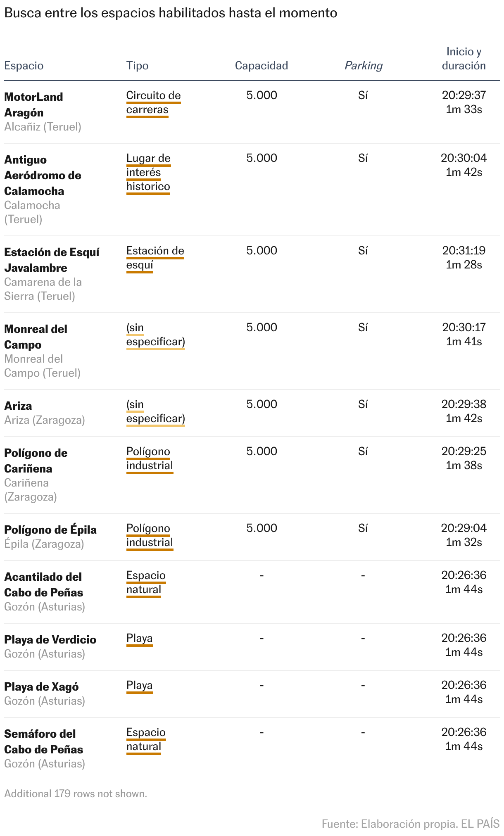Screen dimensions: 504x836
Task: Select the 'Estación de esquí' type link
Action: (x=155, y=258)
